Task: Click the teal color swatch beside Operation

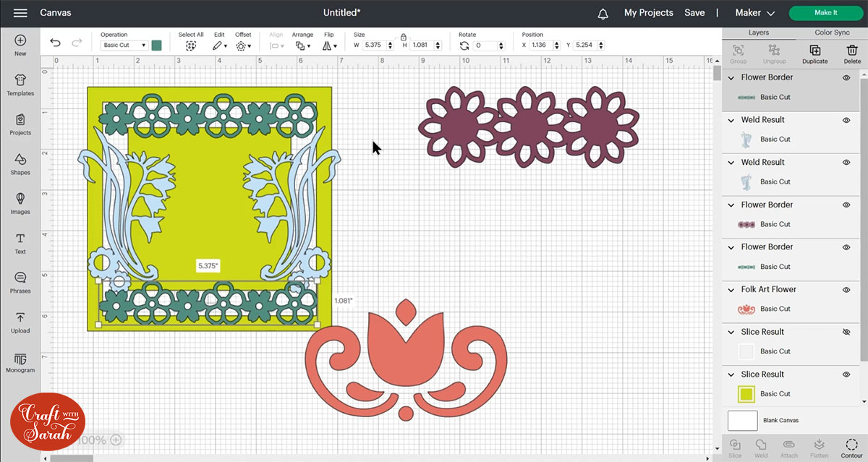Action: pos(157,46)
